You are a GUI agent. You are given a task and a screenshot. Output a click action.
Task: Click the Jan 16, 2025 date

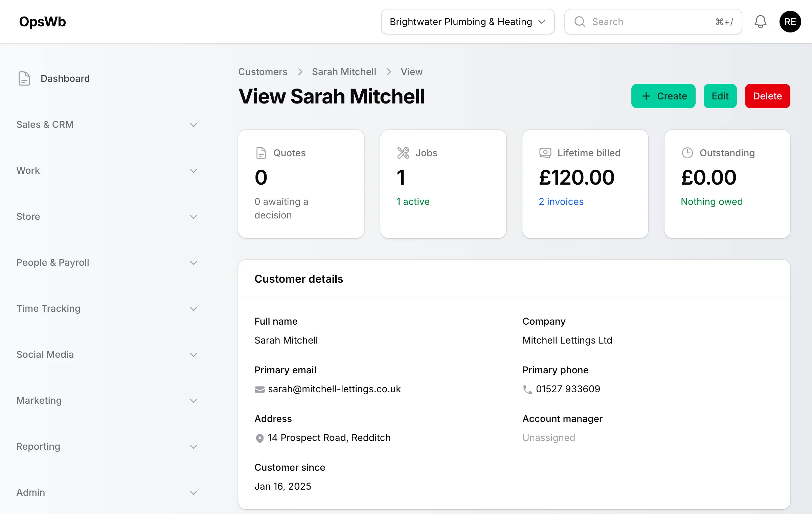pyautogui.click(x=283, y=486)
